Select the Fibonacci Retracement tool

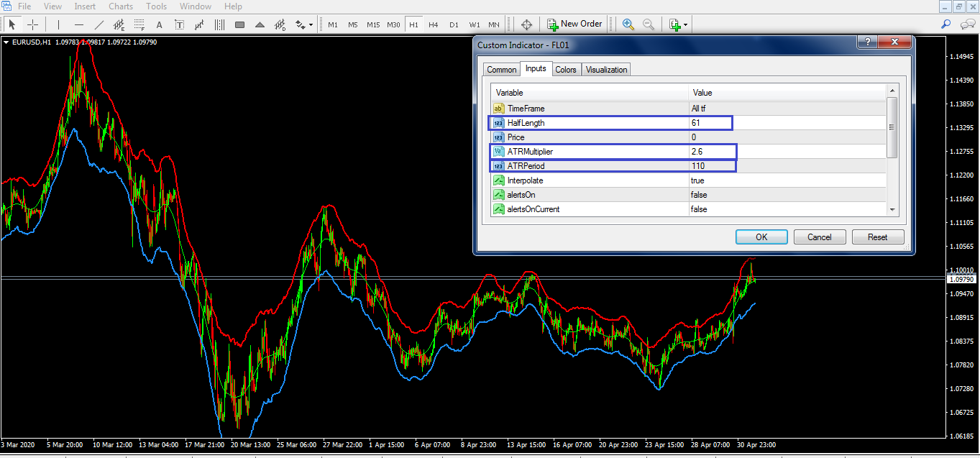coord(139,24)
